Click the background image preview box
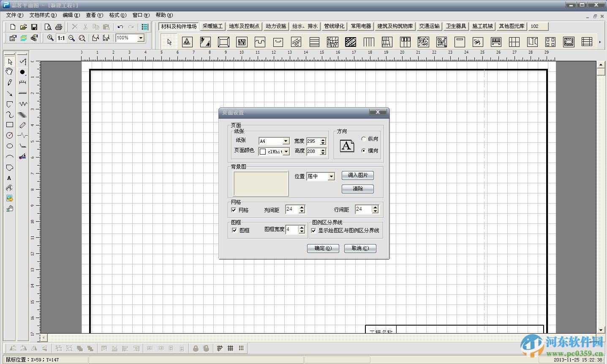This screenshot has height=364, width=607. tap(261, 184)
